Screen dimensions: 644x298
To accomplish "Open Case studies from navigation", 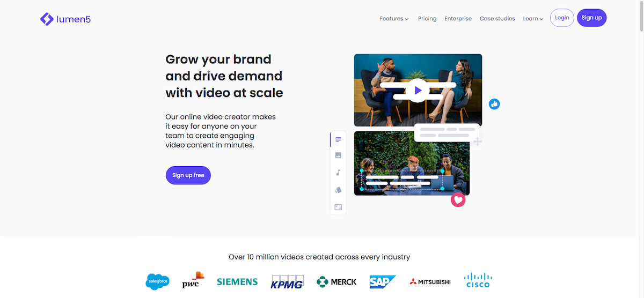I will pos(497,19).
